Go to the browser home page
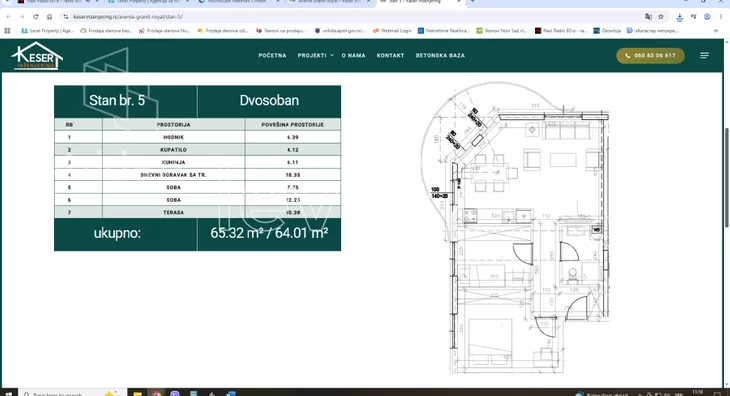This screenshot has height=396, width=730. coord(49,17)
